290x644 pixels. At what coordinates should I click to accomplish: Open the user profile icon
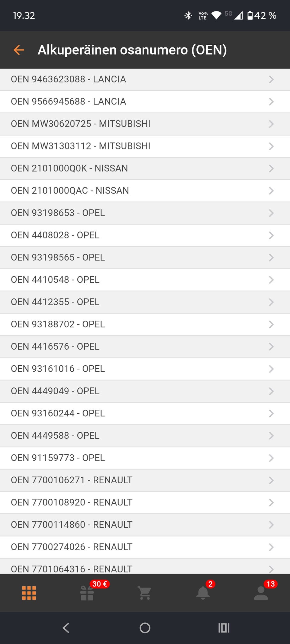(x=261, y=593)
